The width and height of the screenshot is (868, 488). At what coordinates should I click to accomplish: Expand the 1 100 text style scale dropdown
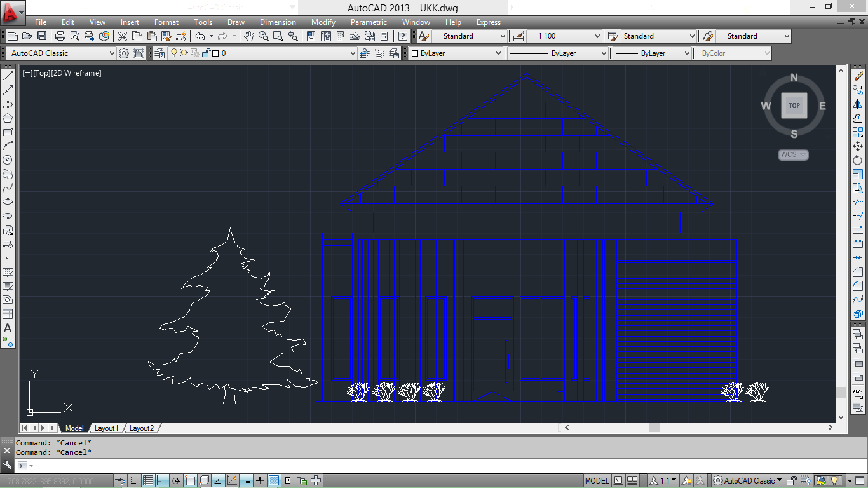click(597, 36)
